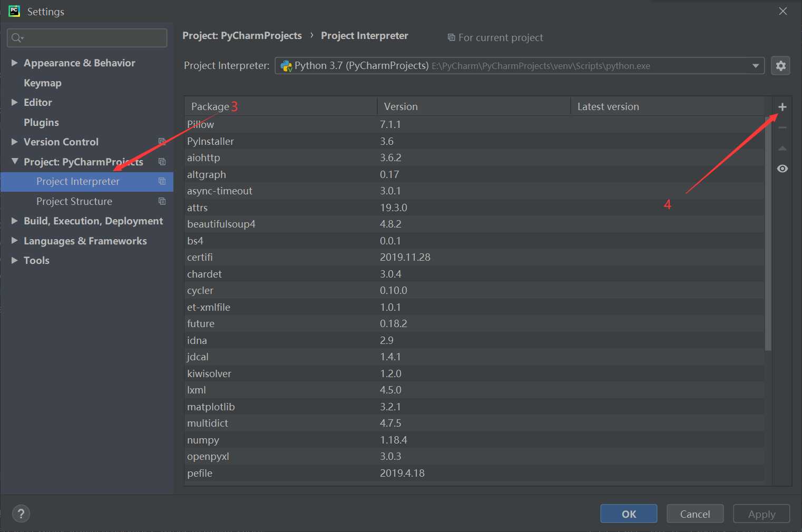This screenshot has width=802, height=532.
Task: Select the PyInstaller package row
Action: point(474,141)
